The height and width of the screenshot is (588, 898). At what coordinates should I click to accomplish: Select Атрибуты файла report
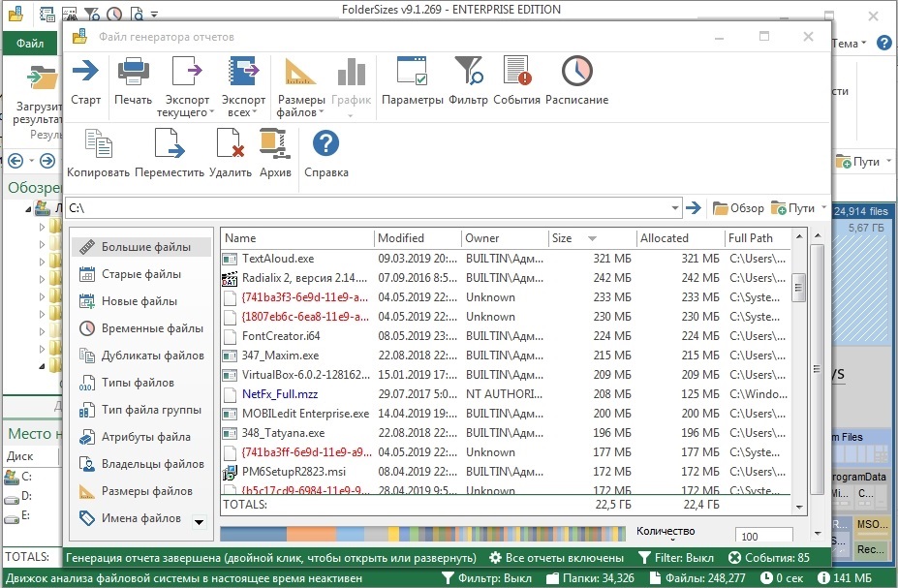click(141, 437)
